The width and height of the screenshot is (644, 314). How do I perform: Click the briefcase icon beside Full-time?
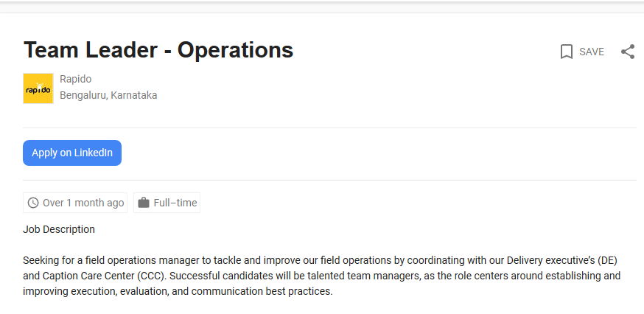tap(144, 203)
